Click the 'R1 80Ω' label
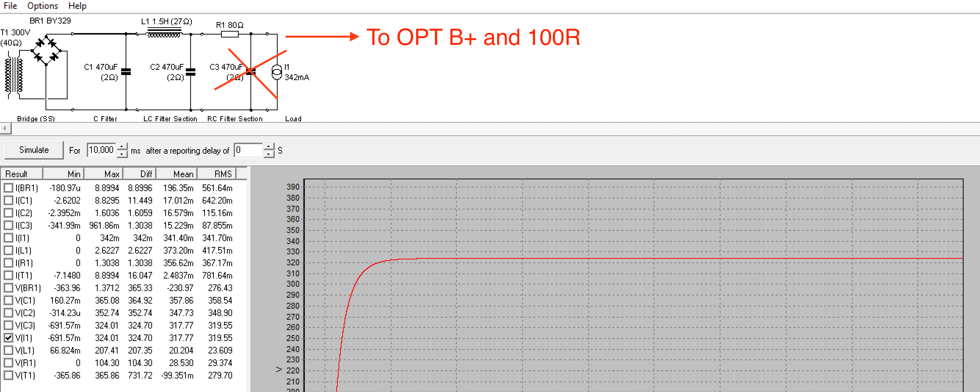980x392 pixels. pos(230,25)
